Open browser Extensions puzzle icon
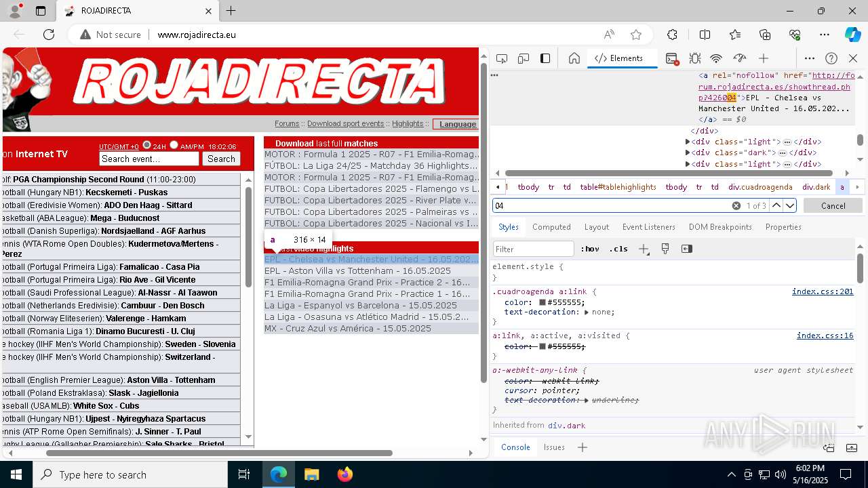This screenshot has height=488, width=868. (672, 35)
